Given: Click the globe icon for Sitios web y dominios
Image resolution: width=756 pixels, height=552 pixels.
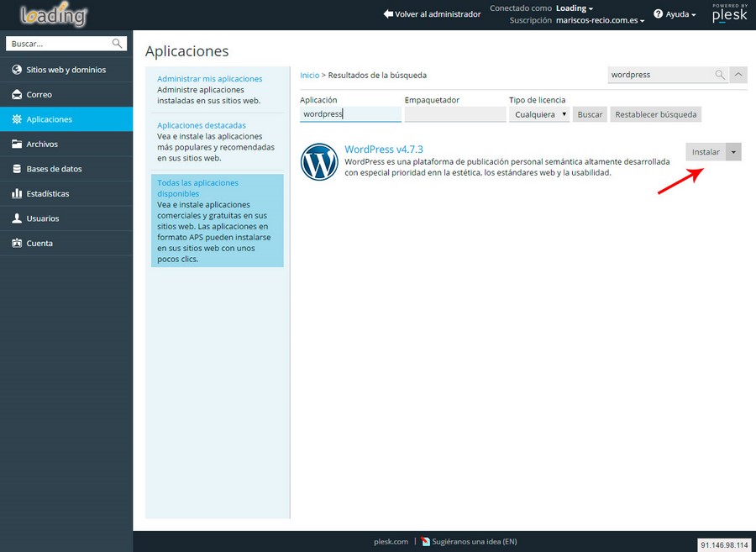Looking at the screenshot, I should click(17, 70).
